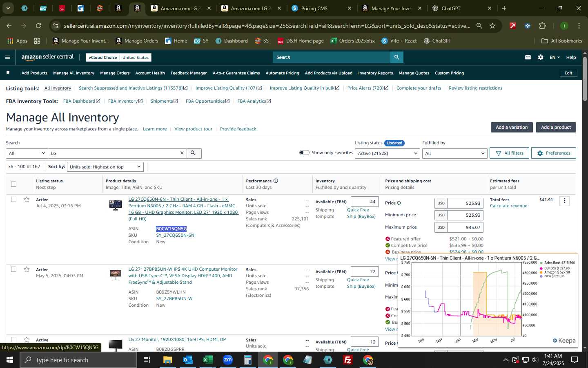Viewport: 588px width, 368px height.
Task: Open SKU link SY_27CQ650N-6N
Action: tap(175, 235)
